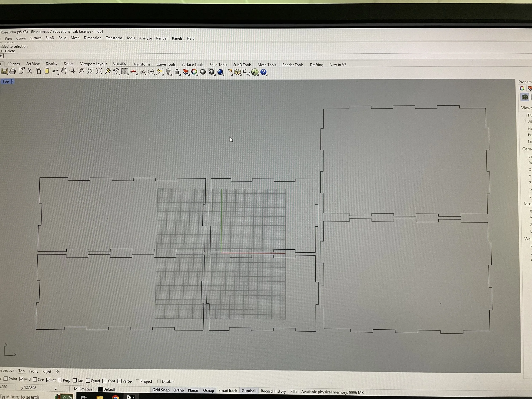Open the Curve menu
Screen dimensions: 532x399
click(21, 38)
